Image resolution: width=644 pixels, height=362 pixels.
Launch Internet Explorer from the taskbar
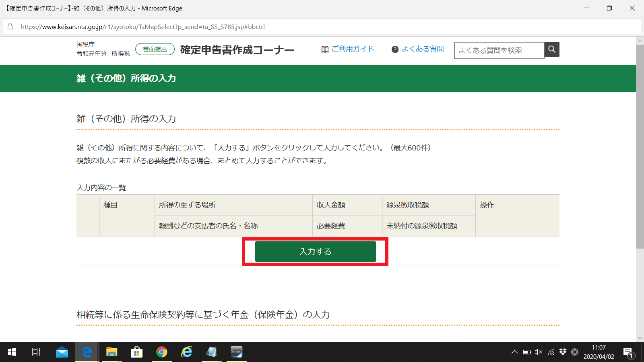tap(186, 352)
